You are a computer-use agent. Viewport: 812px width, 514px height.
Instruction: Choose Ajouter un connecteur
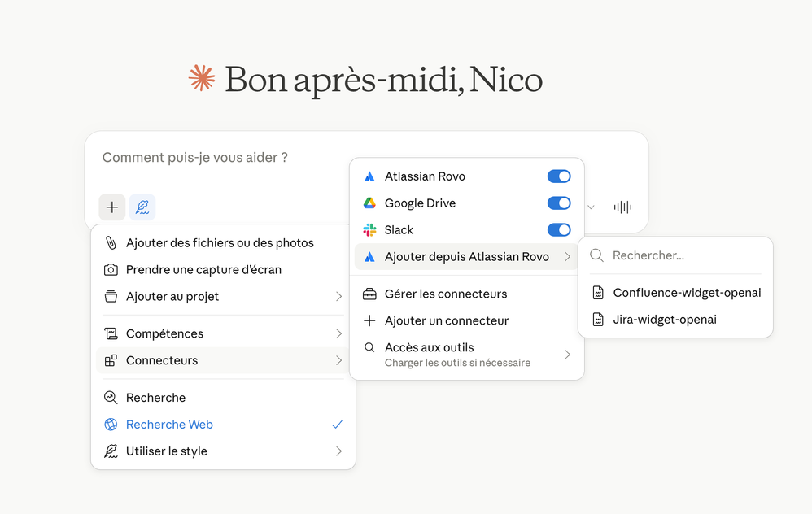pyautogui.click(x=466, y=321)
